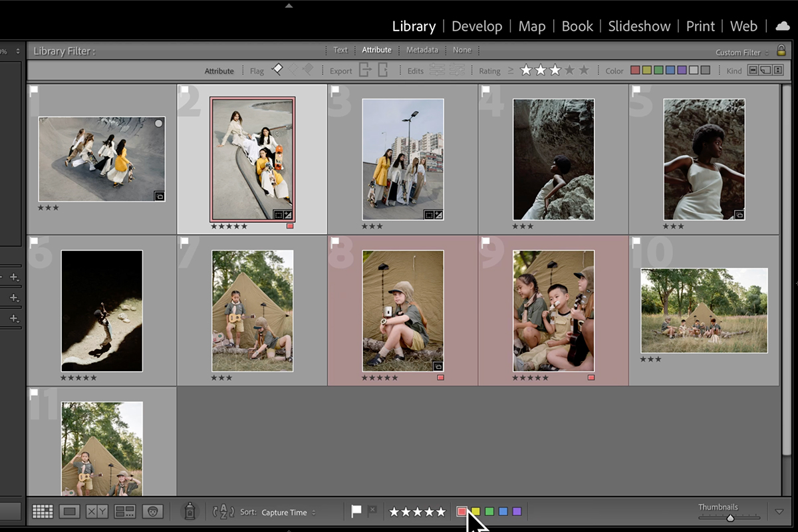Open the Slideshow module
This screenshot has height=532, width=798.
pos(639,26)
